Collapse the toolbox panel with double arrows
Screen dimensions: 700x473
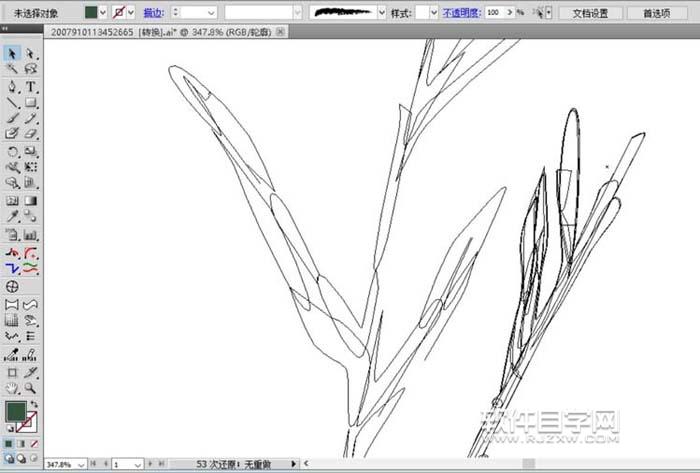(5, 29)
